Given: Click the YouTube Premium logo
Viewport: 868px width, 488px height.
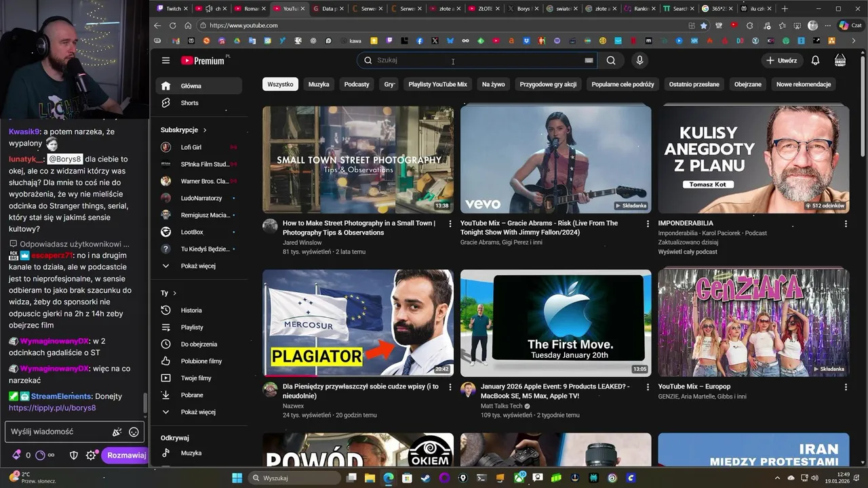Looking at the screenshot, I should click(x=203, y=60).
